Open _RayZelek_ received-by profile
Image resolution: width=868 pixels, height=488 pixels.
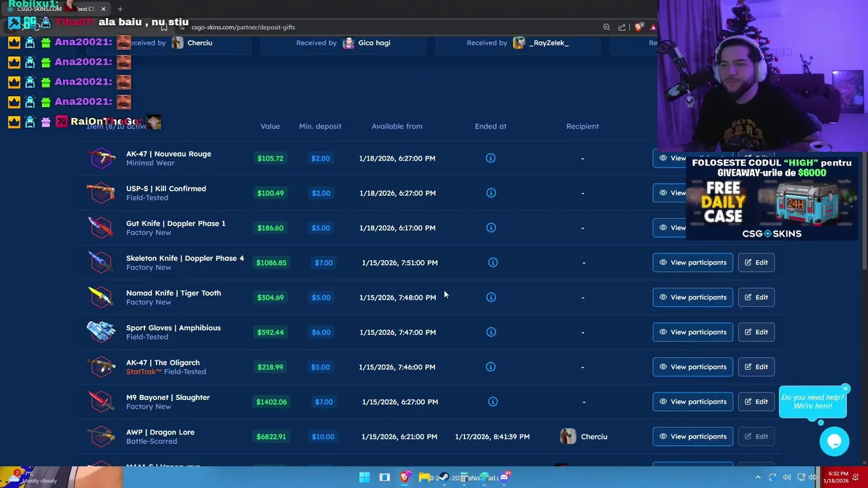[540, 43]
